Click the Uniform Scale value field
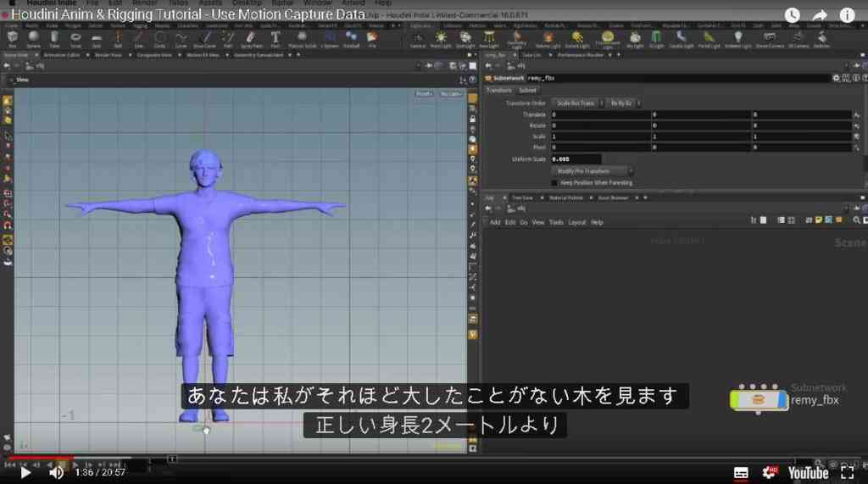 click(x=576, y=159)
